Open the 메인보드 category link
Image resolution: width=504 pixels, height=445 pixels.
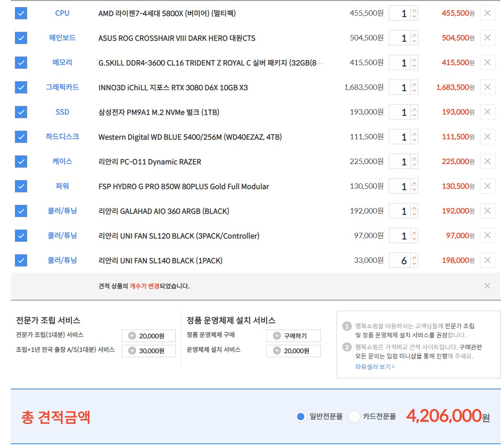(62, 38)
